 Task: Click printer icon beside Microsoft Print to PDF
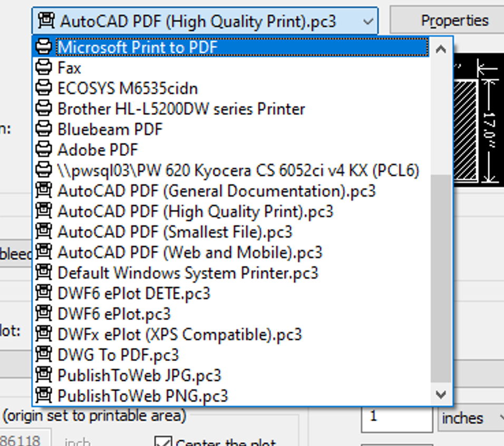(44, 46)
